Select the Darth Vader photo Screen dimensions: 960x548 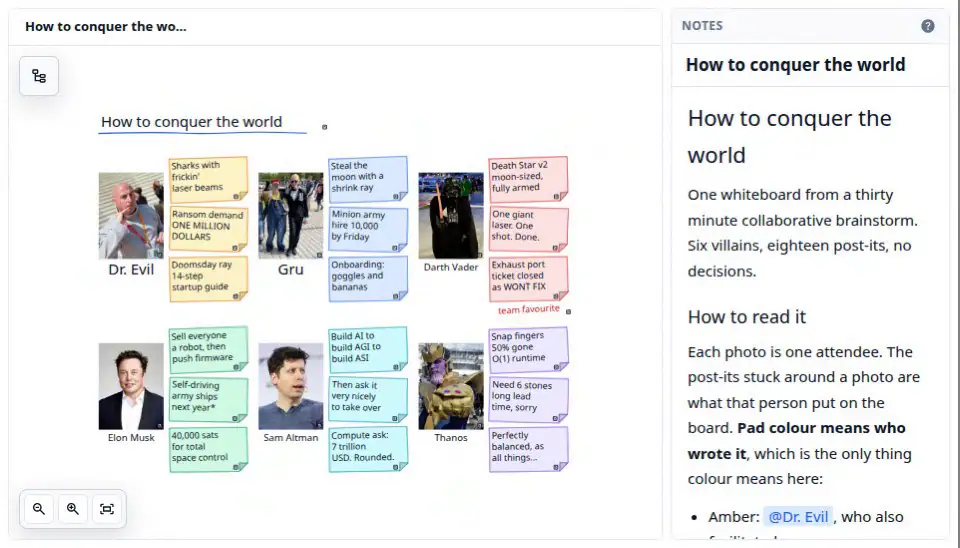tap(451, 216)
